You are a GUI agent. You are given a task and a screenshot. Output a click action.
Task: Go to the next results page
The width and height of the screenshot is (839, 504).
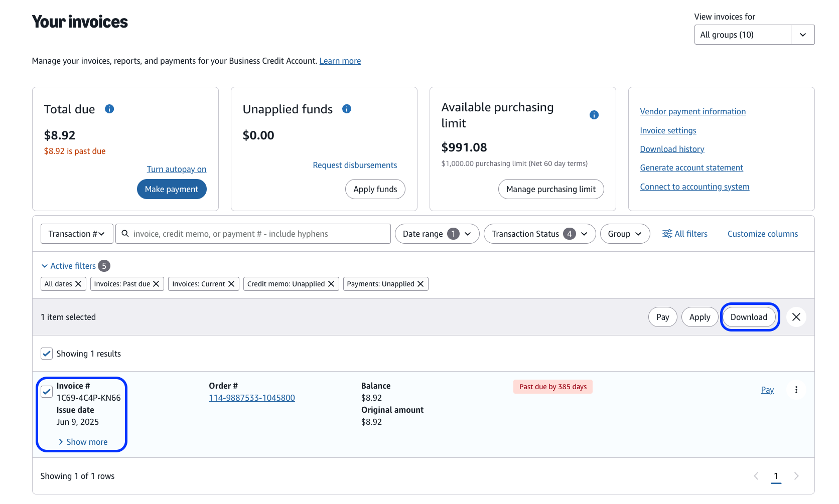(x=796, y=476)
